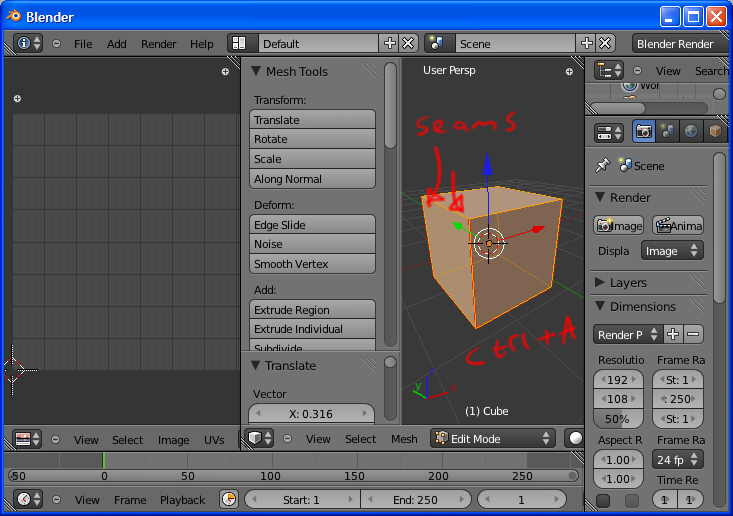Open the World properties tab (globe icon)
Screen dimensions: 733x516
[x=691, y=132]
